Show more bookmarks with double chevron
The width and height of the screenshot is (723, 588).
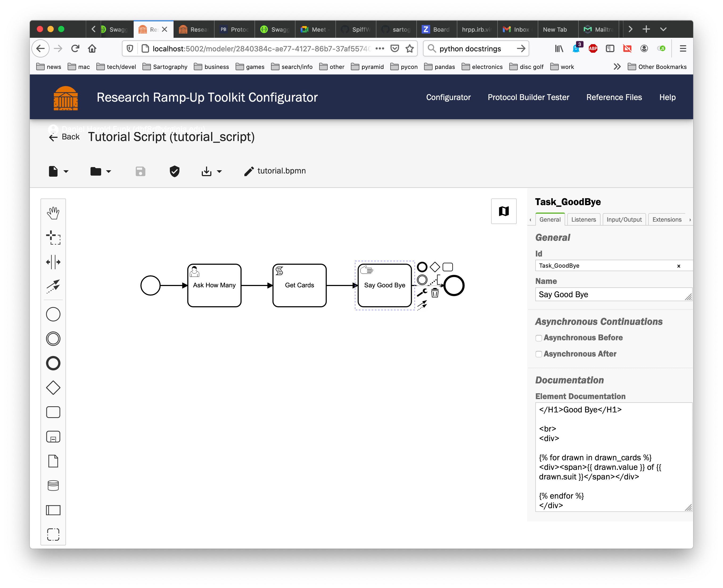pos(617,67)
